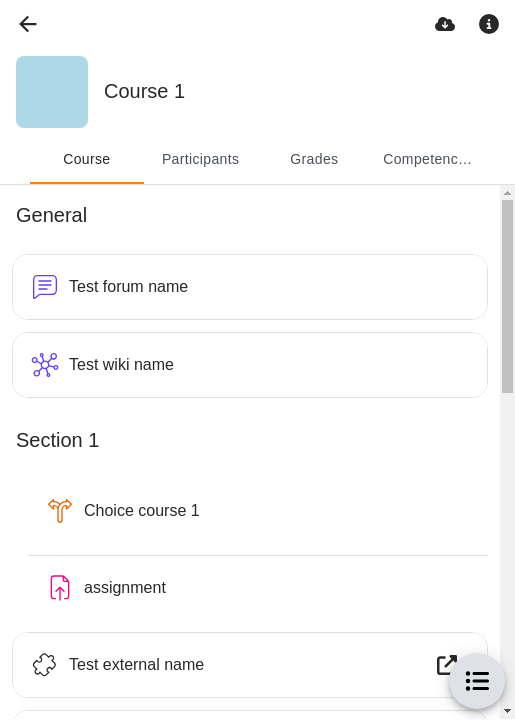Click the choice fork arrows icon
Screen dimensions: 515x720
click(x=60, y=510)
